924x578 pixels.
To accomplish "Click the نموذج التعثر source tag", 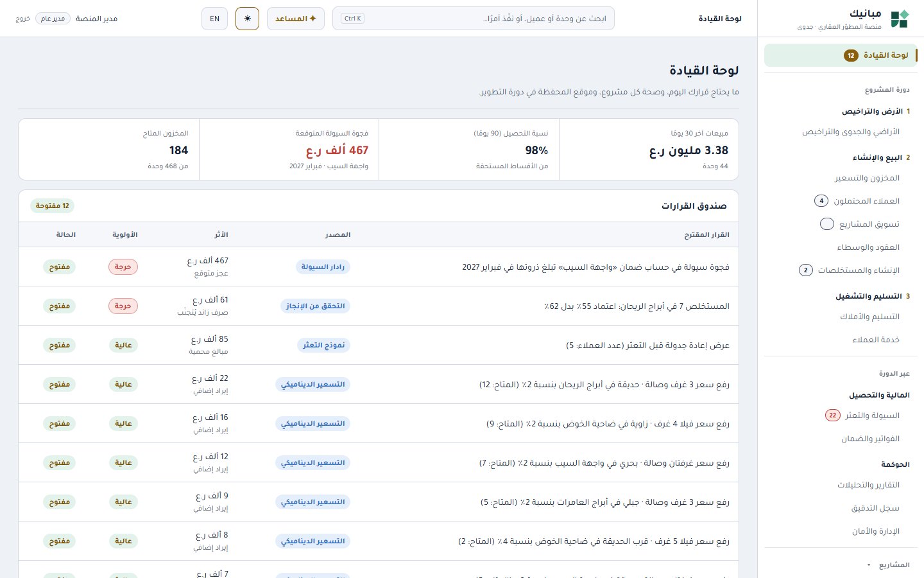I will tap(324, 346).
